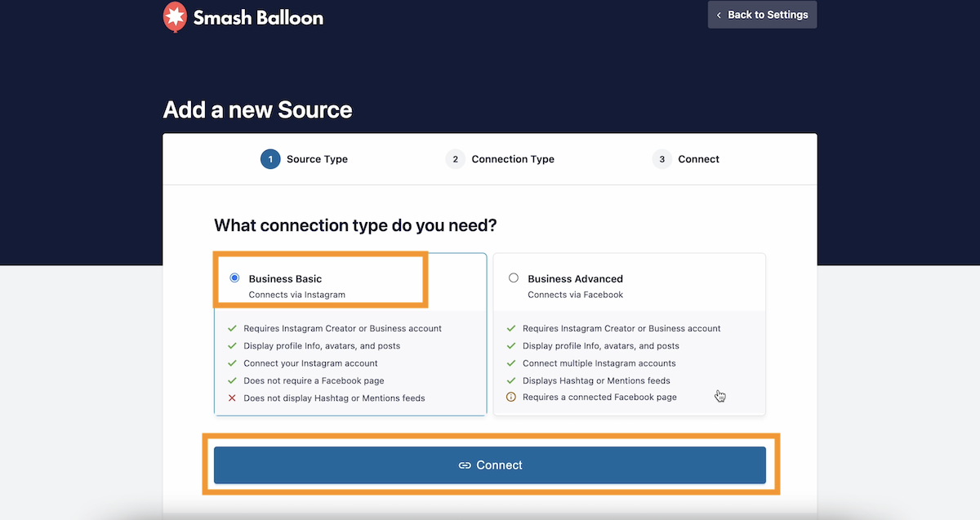
Task: Click the Smash Balloon brand name text
Action: [x=258, y=17]
